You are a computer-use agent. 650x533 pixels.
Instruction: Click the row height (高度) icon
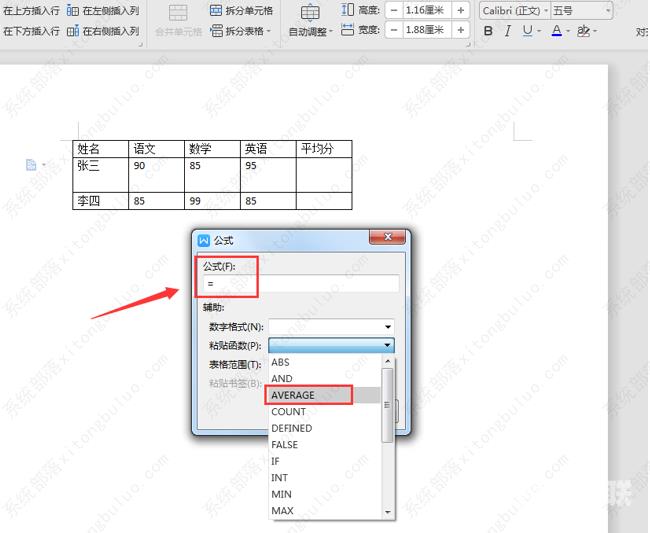[347, 10]
